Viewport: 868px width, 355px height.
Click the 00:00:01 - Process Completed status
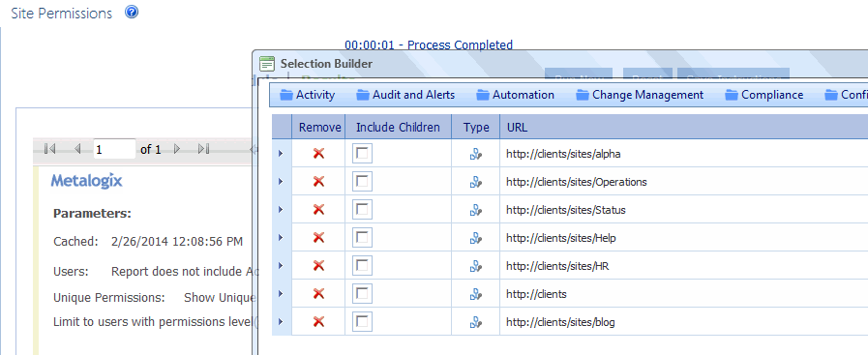pos(429,44)
